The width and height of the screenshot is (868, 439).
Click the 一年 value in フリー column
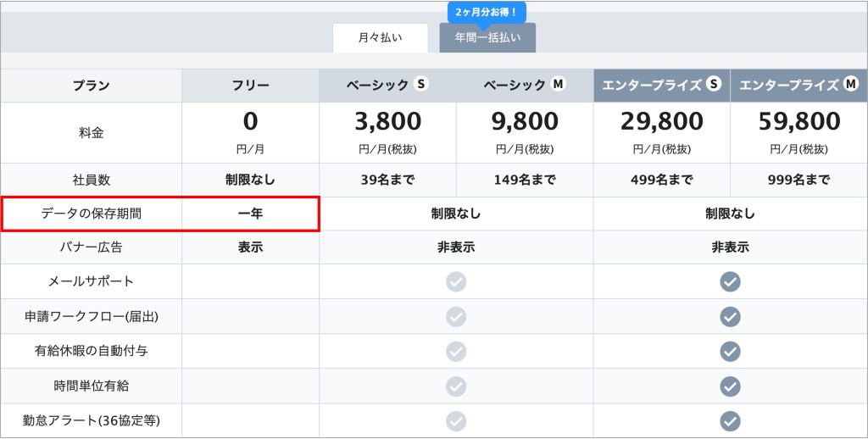coord(250,214)
